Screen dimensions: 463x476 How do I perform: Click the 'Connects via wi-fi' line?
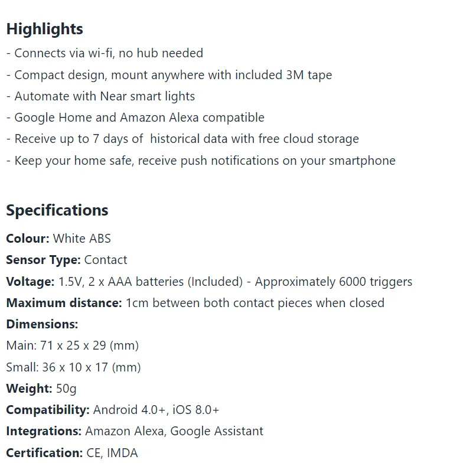105,53
